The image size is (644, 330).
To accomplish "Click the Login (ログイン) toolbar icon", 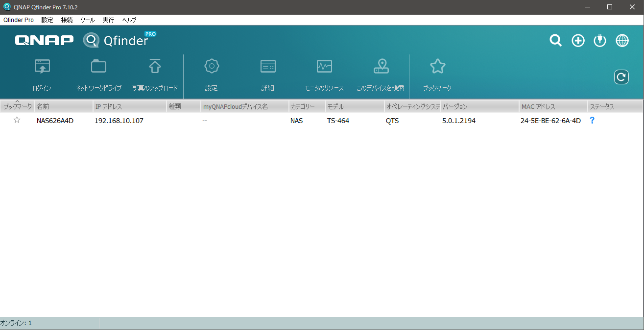I will [x=42, y=67].
